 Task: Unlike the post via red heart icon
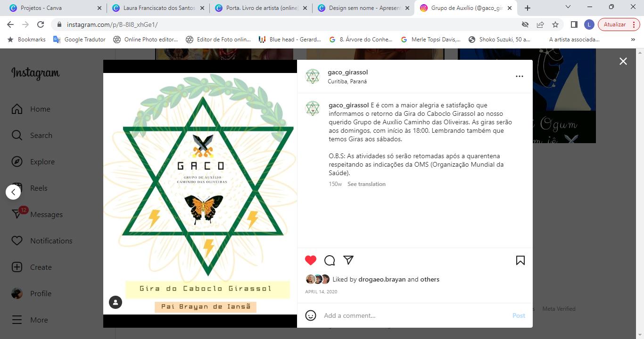point(311,260)
